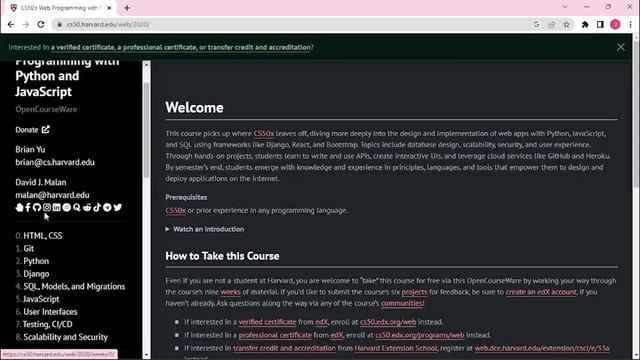The image size is (640, 360).
Task: Open the tab search chevron
Action: coord(565,7)
